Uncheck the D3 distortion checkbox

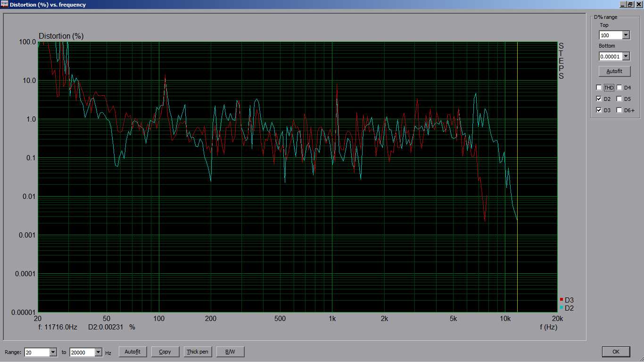coord(599,110)
